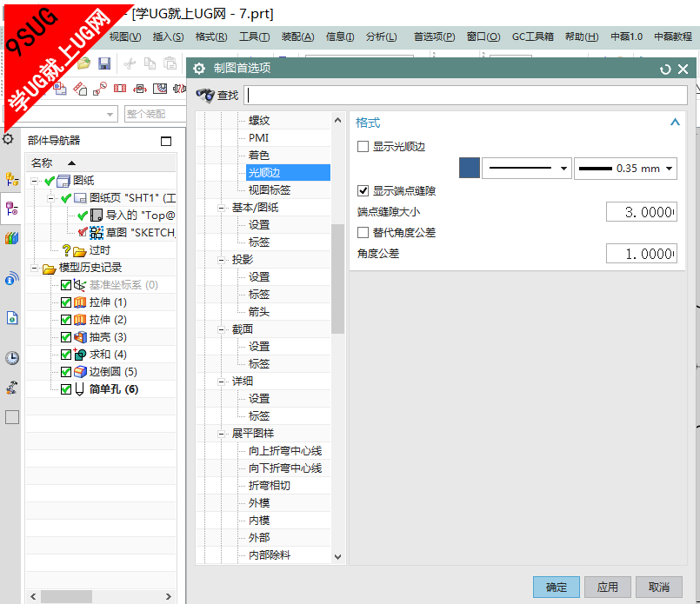Collapse the 投影 tree node
The height and width of the screenshot is (604, 700).
point(221,260)
